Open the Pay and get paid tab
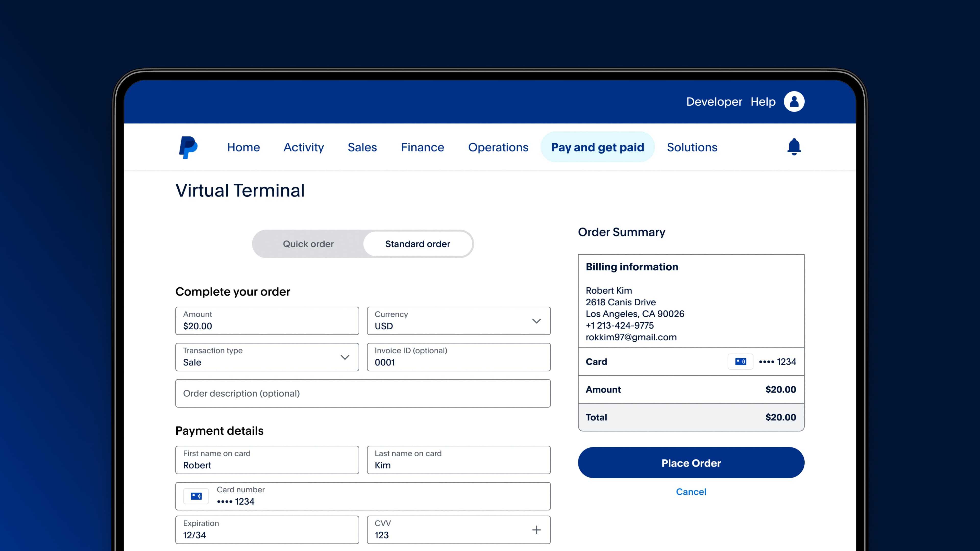 (597, 147)
